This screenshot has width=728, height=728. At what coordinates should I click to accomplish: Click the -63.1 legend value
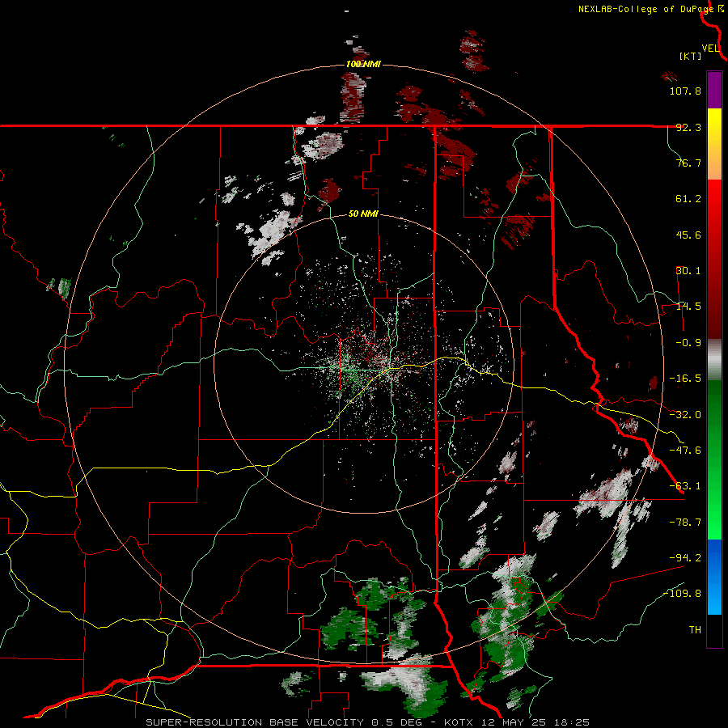685,486
